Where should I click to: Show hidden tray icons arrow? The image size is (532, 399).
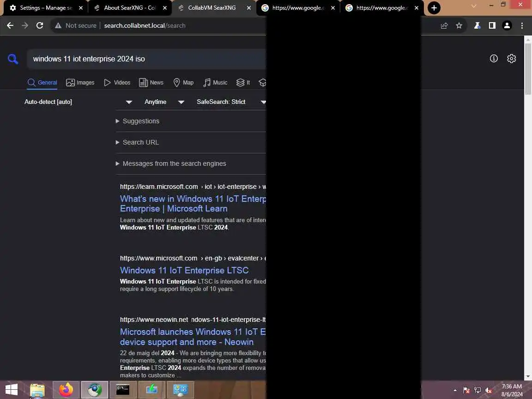455,390
